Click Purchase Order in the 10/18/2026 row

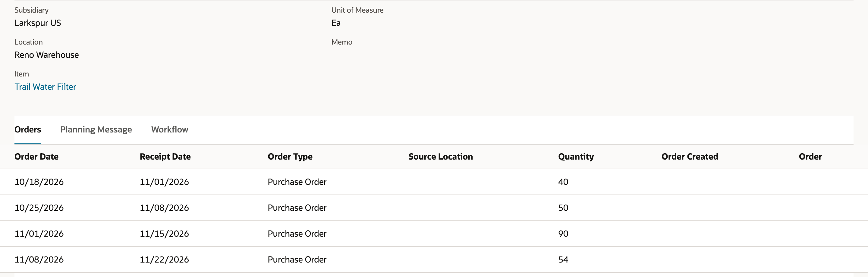point(297,182)
